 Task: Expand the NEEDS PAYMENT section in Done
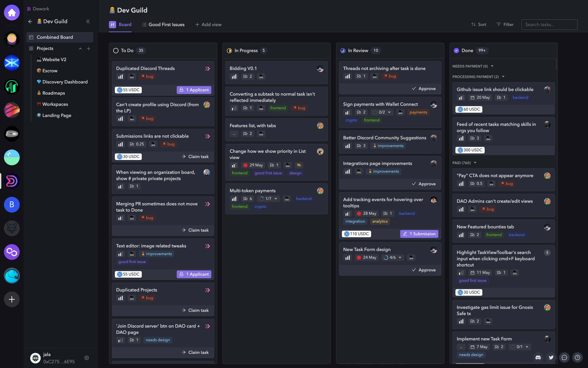(492, 66)
